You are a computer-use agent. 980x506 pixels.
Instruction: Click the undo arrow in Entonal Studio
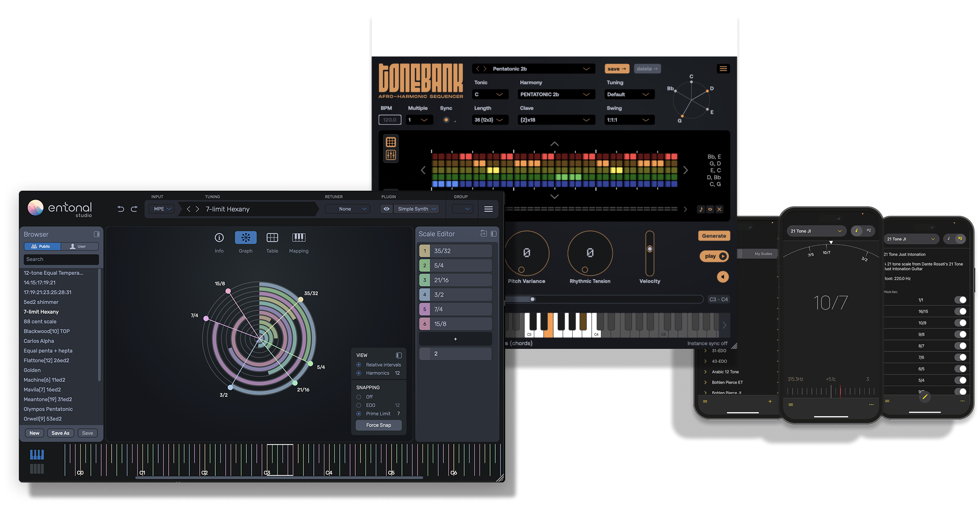(121, 209)
